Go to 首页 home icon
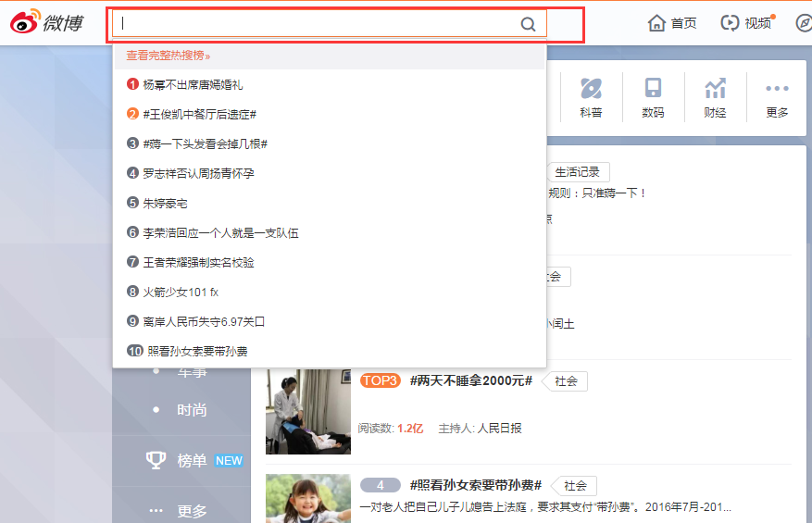Image resolution: width=812 pixels, height=523 pixels. tap(672, 23)
